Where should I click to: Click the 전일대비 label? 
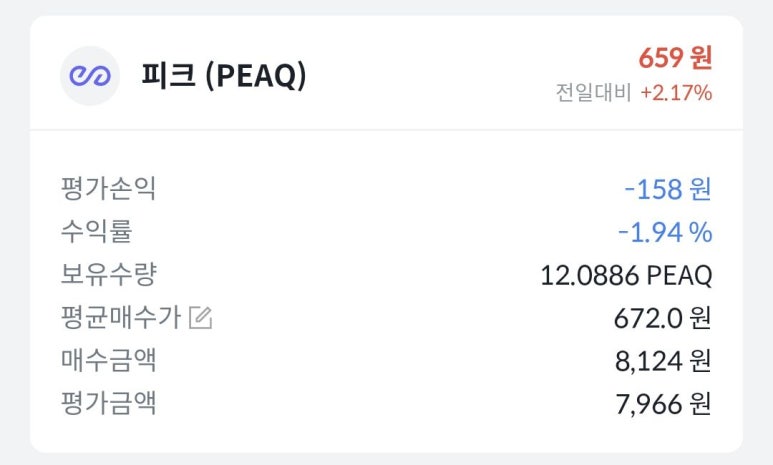coord(594,93)
